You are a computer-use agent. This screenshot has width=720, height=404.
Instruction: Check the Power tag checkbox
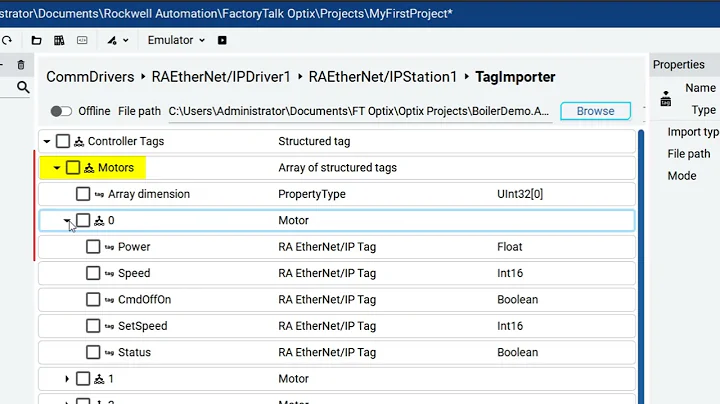pos(93,247)
